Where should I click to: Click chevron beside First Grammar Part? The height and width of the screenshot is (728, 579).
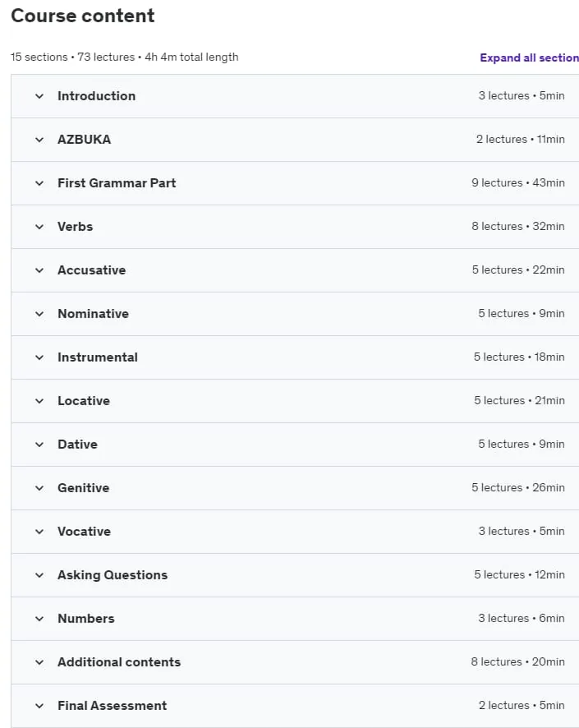(x=39, y=183)
